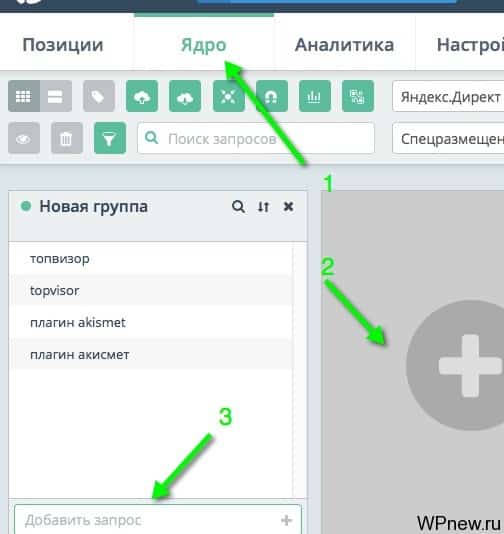Click the cloud upload import icon
This screenshot has height=534, width=504.
[142, 96]
